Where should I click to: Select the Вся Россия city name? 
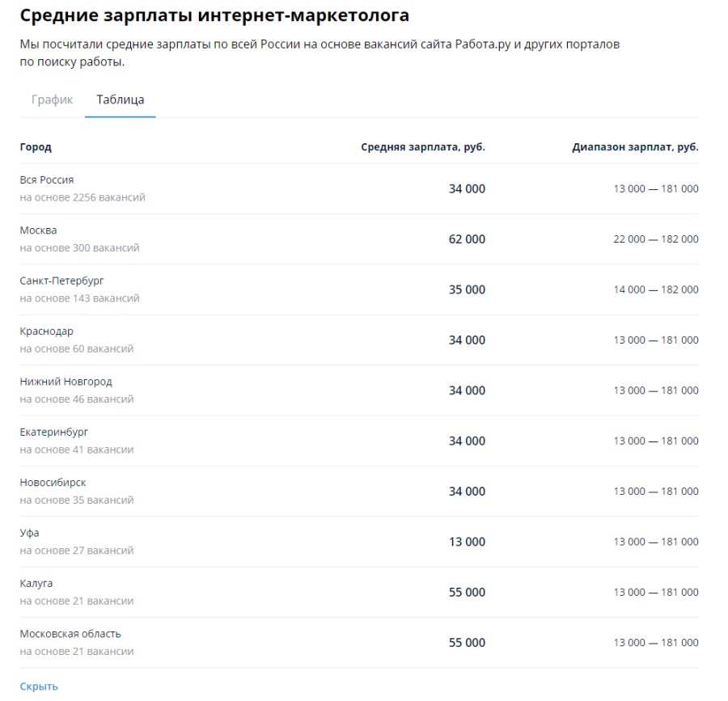47,180
